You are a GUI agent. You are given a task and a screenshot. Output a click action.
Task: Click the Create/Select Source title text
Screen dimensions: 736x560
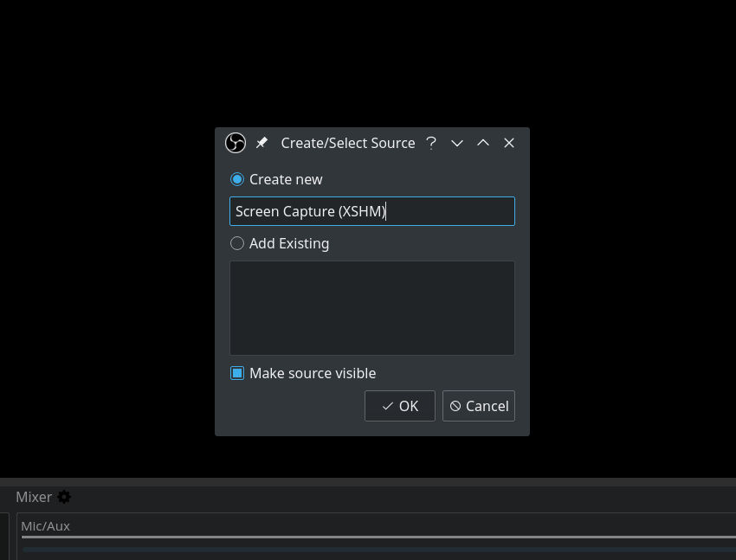click(348, 143)
